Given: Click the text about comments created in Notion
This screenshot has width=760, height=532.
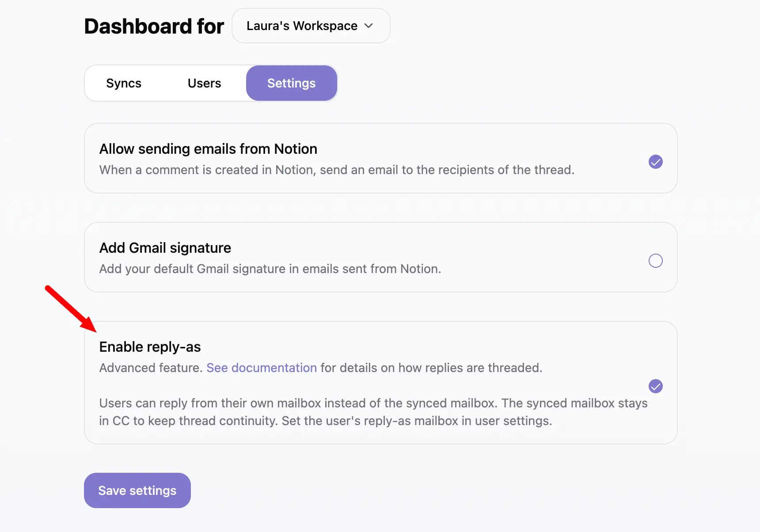Looking at the screenshot, I should 337,170.
